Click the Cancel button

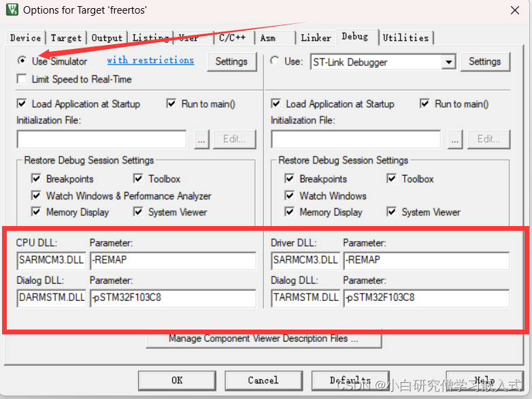(263, 380)
